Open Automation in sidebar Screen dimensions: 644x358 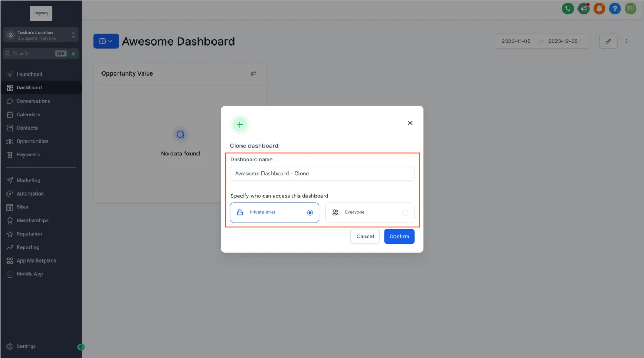[x=41, y=194]
